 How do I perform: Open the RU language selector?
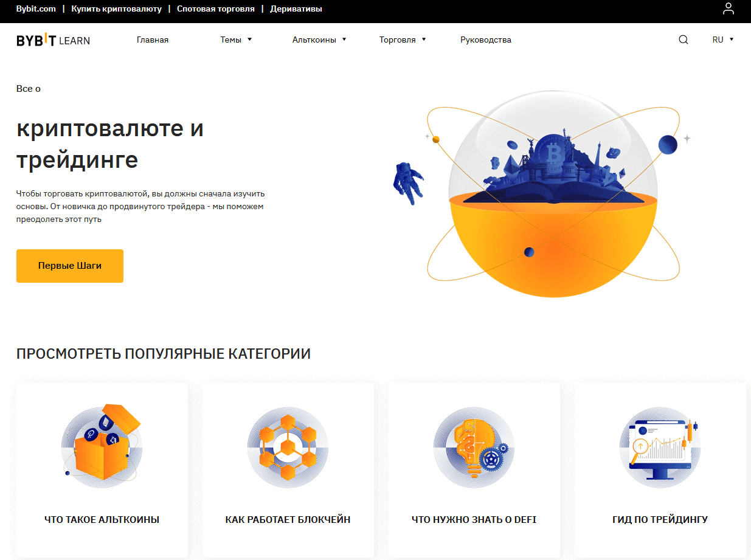722,40
